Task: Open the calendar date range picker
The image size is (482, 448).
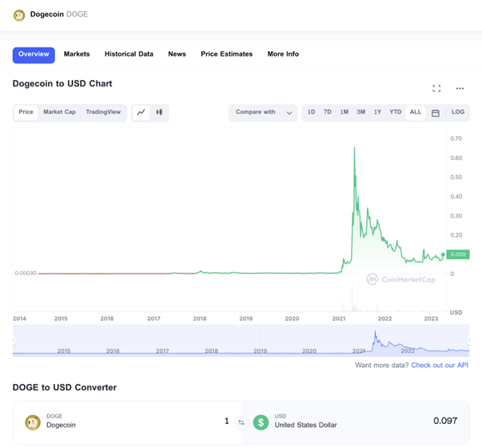Action: tap(436, 113)
